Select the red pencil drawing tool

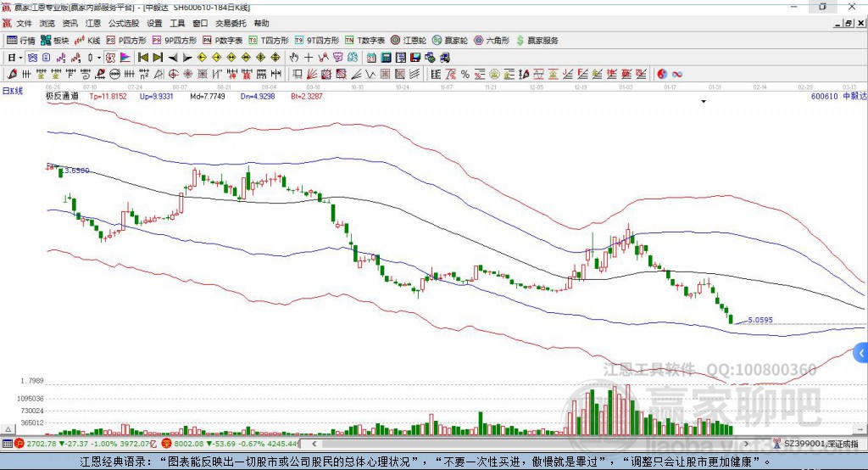tap(12, 75)
